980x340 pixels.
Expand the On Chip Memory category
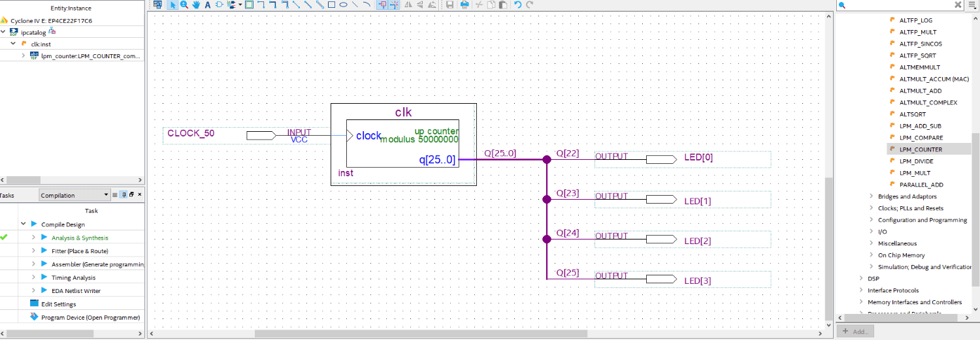point(871,255)
